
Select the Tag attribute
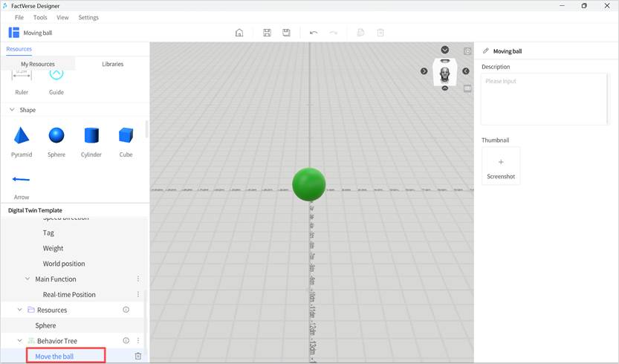48,233
